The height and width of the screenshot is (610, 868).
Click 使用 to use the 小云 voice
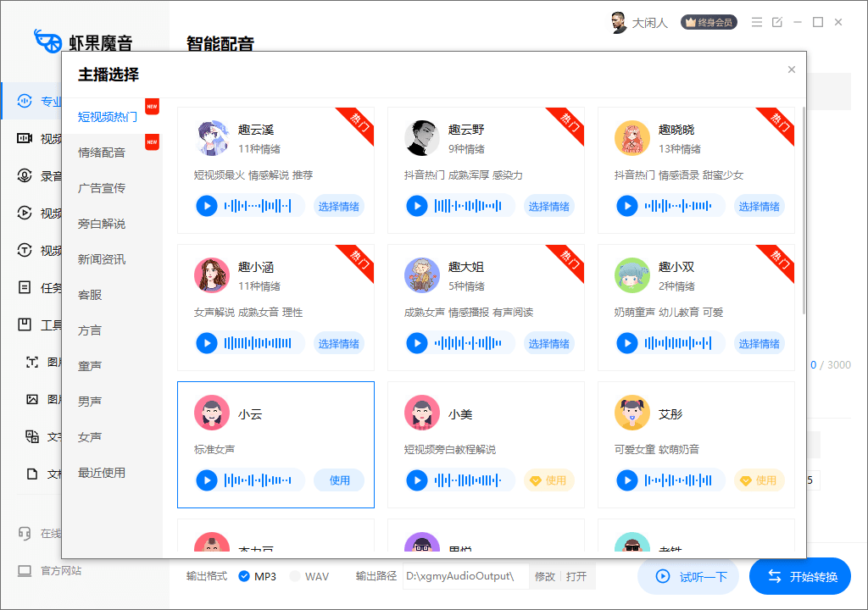[x=339, y=480]
